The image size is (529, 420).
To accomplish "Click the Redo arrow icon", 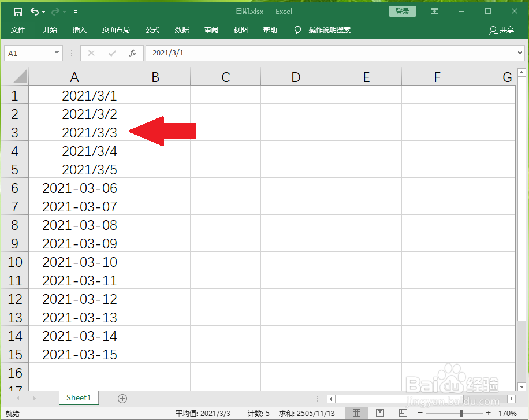I will pyautogui.click(x=55, y=12).
